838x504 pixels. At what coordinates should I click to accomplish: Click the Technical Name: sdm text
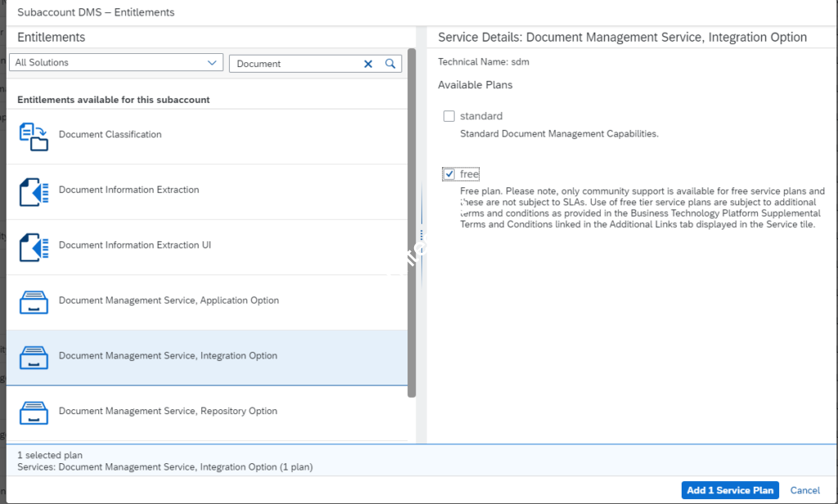click(x=484, y=62)
